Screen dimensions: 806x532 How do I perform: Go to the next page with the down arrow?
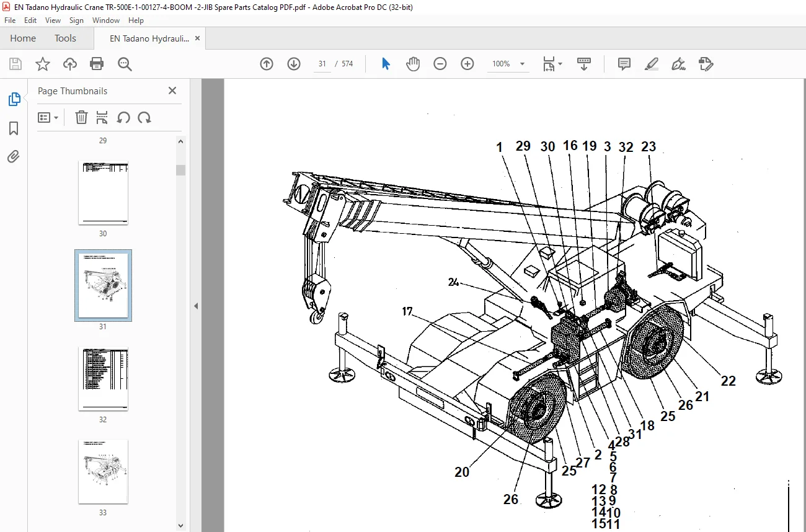294,64
